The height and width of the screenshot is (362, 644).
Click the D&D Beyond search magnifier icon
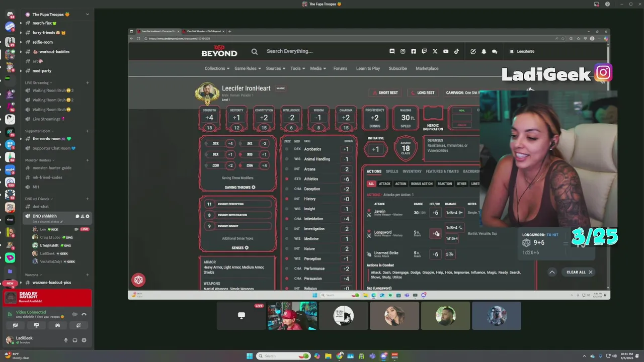click(x=255, y=51)
